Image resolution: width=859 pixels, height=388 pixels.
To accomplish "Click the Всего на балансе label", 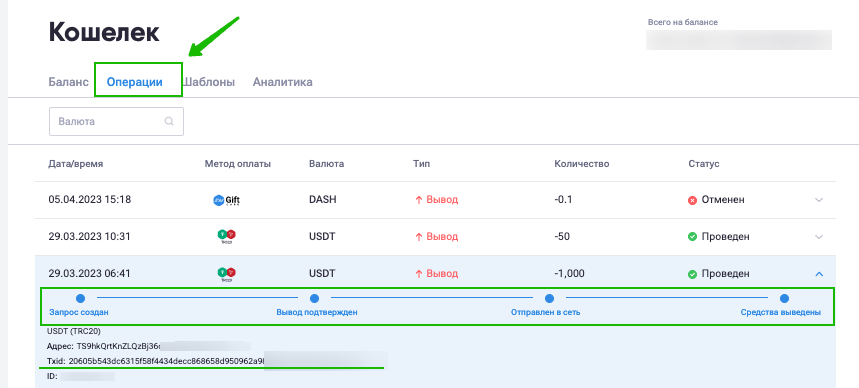I will pyautogui.click(x=683, y=22).
